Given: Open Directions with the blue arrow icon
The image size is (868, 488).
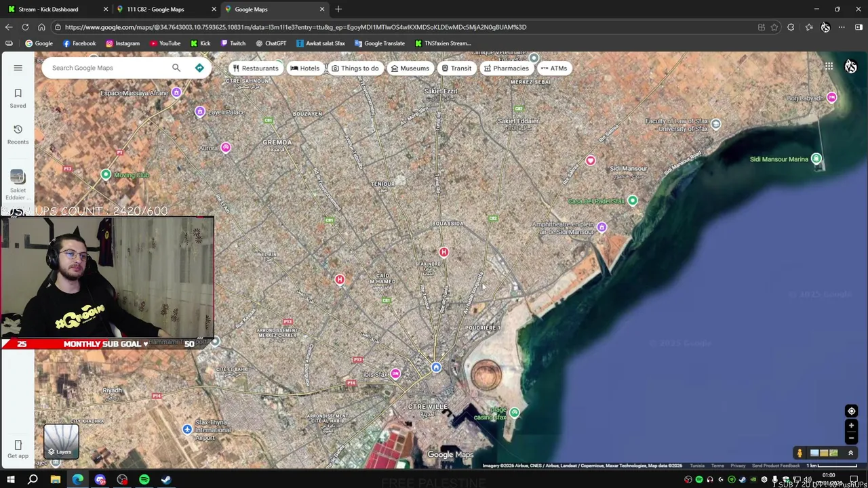Looking at the screenshot, I should [199, 68].
